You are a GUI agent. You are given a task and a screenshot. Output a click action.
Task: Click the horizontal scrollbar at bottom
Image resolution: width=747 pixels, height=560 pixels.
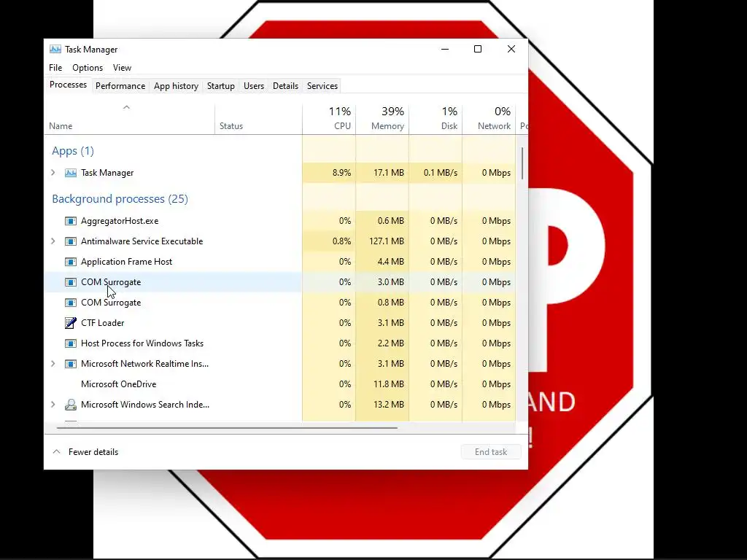227,428
